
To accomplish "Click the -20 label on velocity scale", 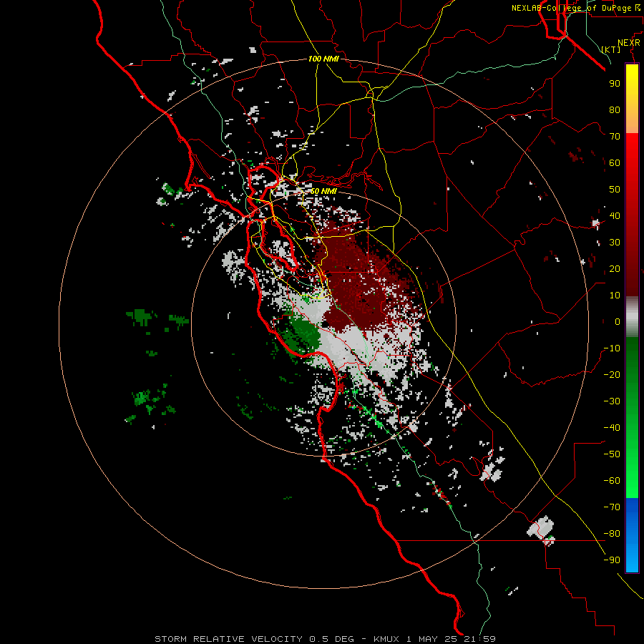I will 612,374.
